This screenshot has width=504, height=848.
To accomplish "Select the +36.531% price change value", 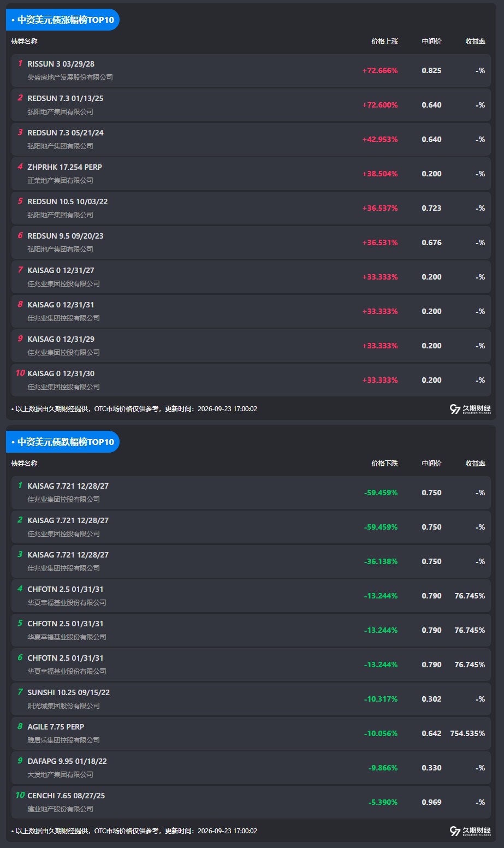I will click(x=380, y=242).
